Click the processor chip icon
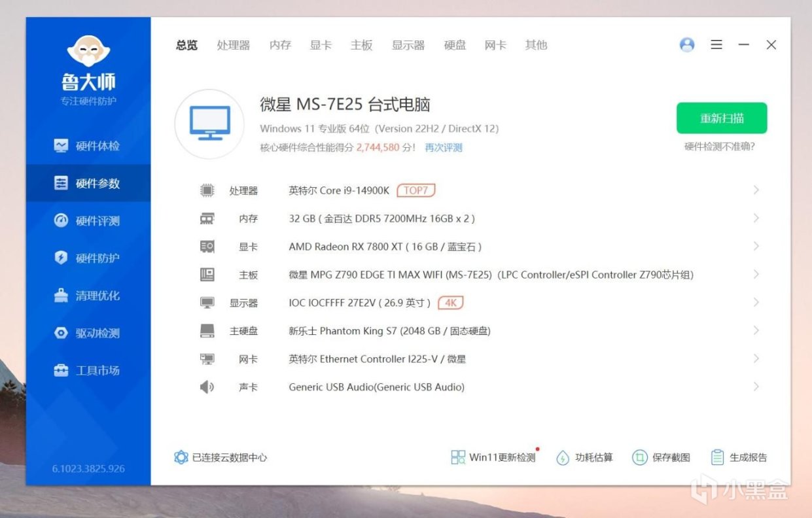 coord(207,190)
